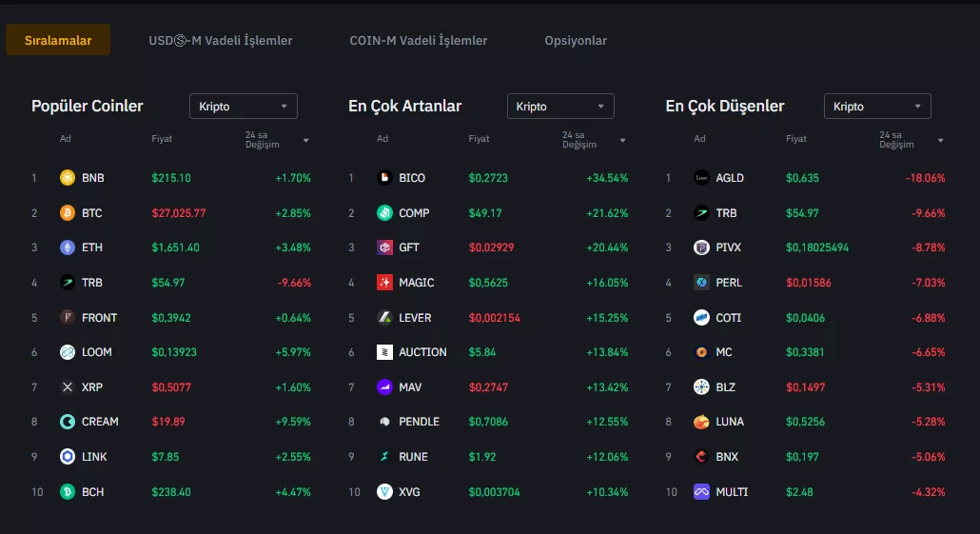Screen dimensions: 980x534
Task: Click the GFT coin icon
Action: [384, 247]
